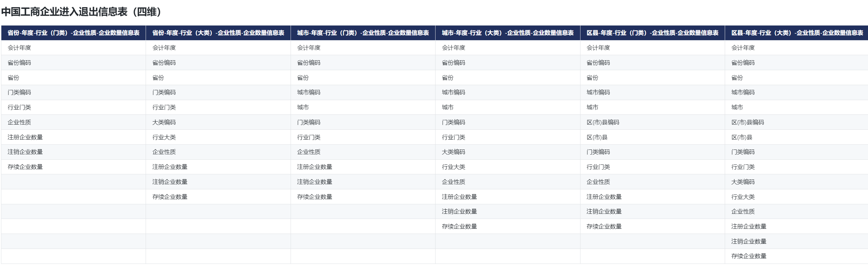The width and height of the screenshot is (868, 269).
Task: Select 大类编码 in the 省份-年度-行业（大类） column
Action: pyautogui.click(x=164, y=122)
